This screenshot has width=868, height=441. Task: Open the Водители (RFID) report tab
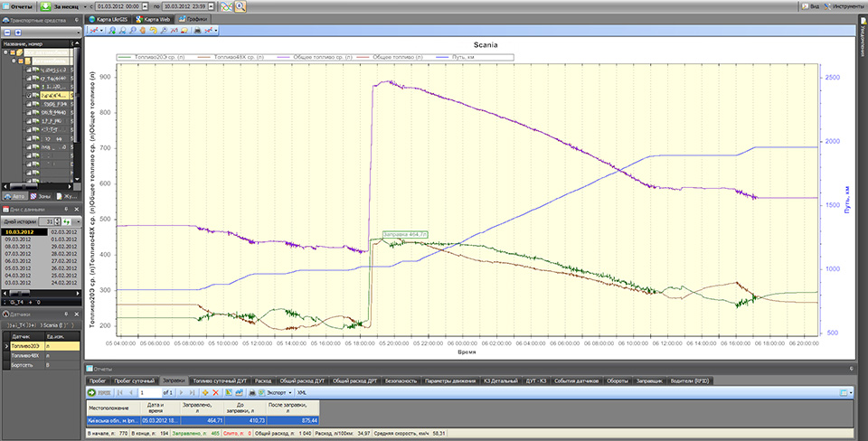tap(689, 380)
